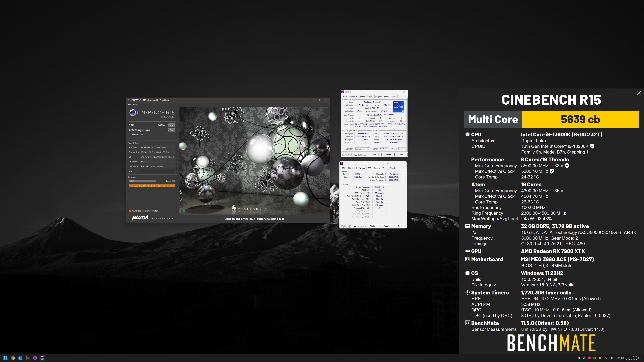This screenshot has width=644, height=362.
Task: Open Outlook from the taskbar
Action: pyautogui.click(x=20, y=358)
